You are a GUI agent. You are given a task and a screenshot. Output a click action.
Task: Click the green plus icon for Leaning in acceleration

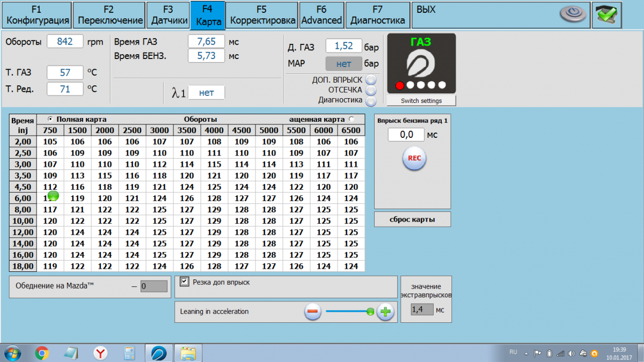coord(385,312)
